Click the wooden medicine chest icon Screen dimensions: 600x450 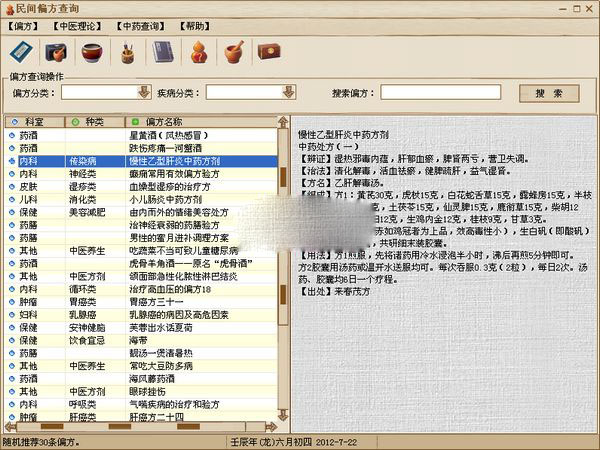[x=269, y=50]
